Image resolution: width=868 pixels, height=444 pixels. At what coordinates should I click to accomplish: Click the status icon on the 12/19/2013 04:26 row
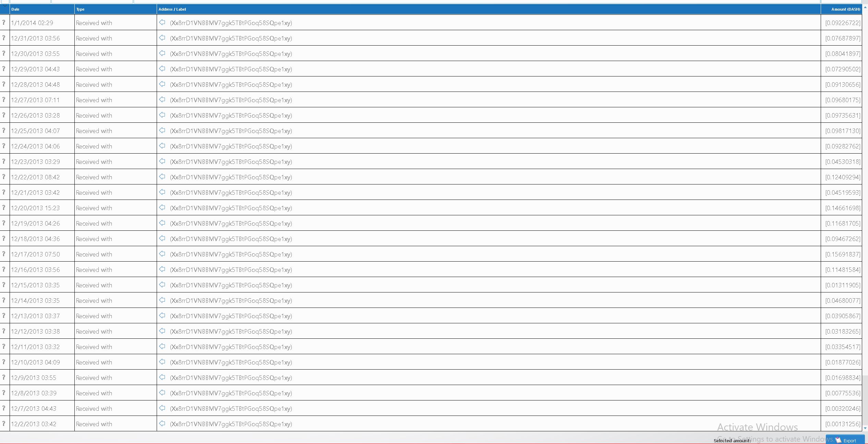[4, 223]
